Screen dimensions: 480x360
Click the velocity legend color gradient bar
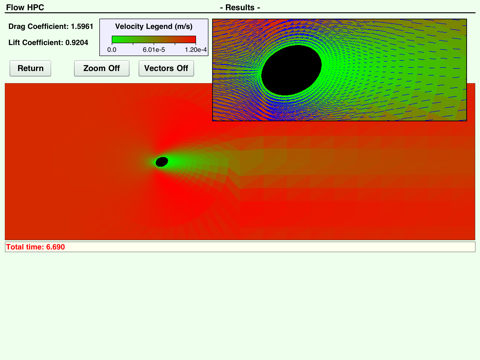pyautogui.click(x=154, y=40)
